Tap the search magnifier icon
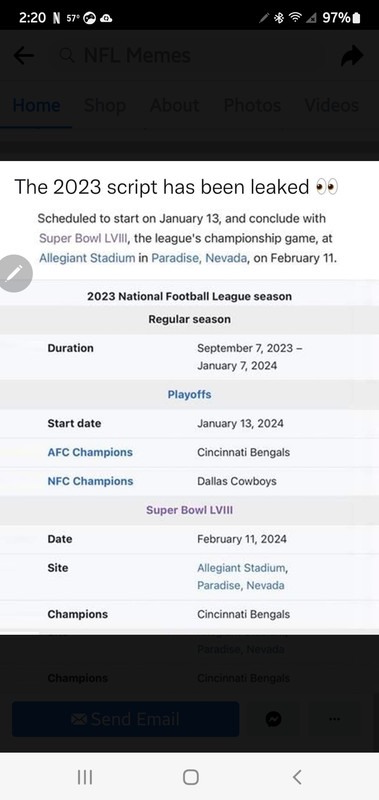 [x=67, y=55]
